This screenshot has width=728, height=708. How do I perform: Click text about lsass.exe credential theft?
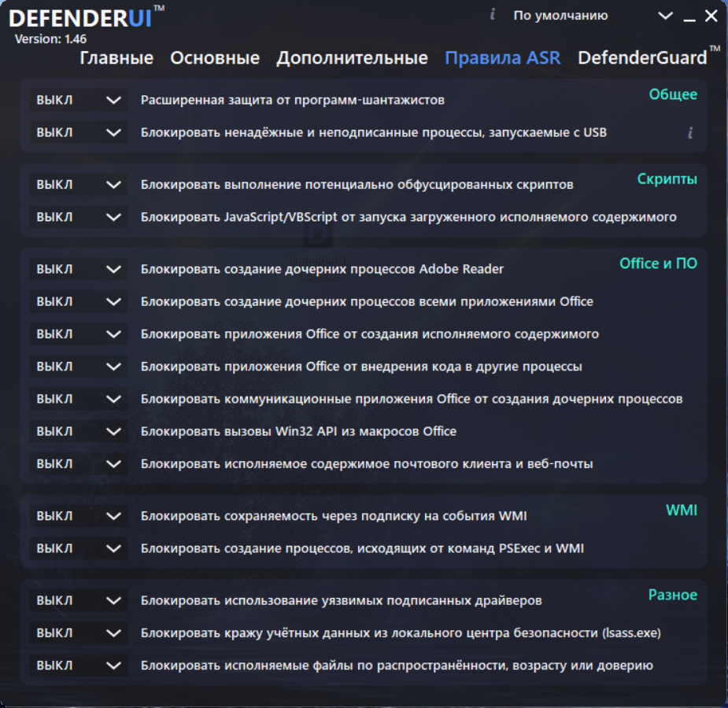401,632
